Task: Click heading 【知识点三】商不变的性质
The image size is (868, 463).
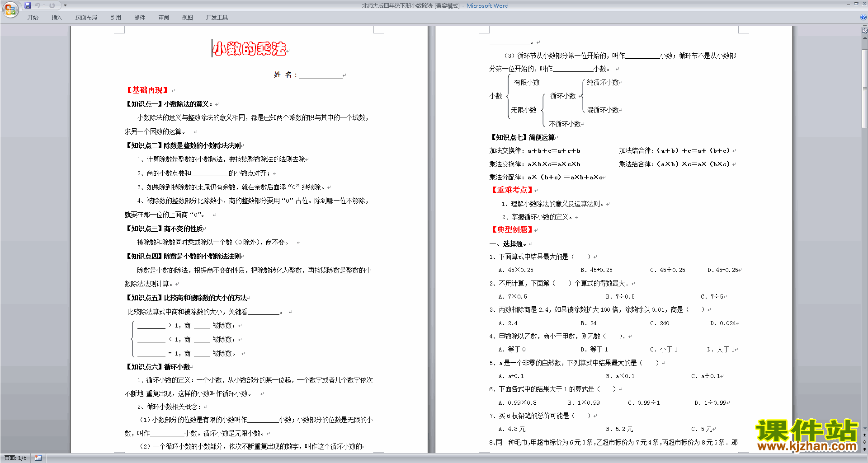Action: (x=164, y=229)
